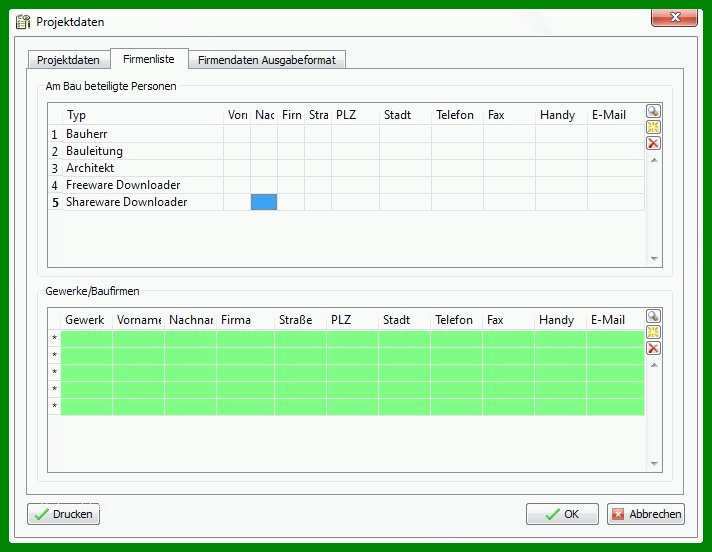This screenshot has height=552, width=712.
Task: Click the Abbrechen button
Action: 646,514
